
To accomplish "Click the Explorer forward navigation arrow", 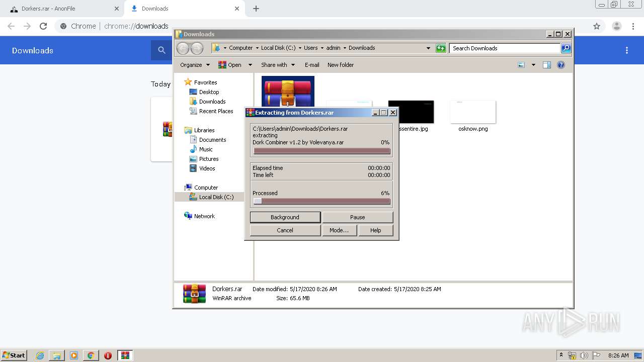I will pos(197,48).
